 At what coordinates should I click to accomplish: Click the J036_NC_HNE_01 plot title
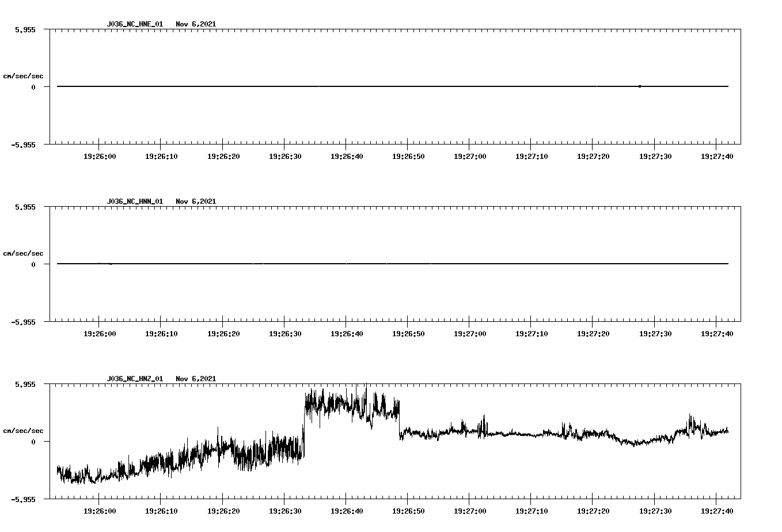[x=135, y=24]
